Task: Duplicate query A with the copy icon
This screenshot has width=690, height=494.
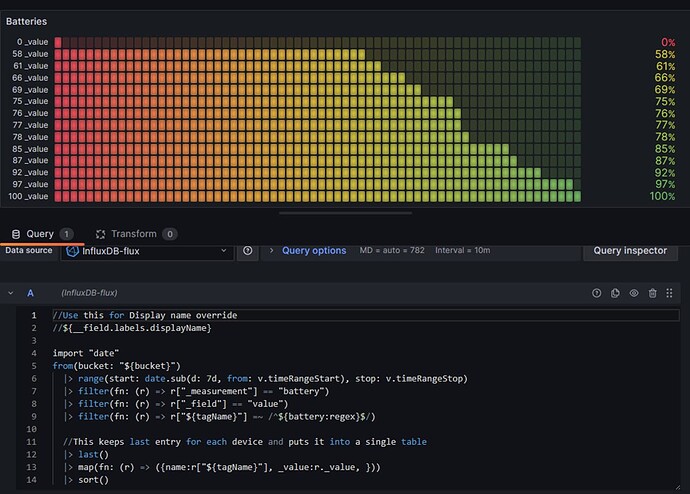Action: (x=615, y=293)
